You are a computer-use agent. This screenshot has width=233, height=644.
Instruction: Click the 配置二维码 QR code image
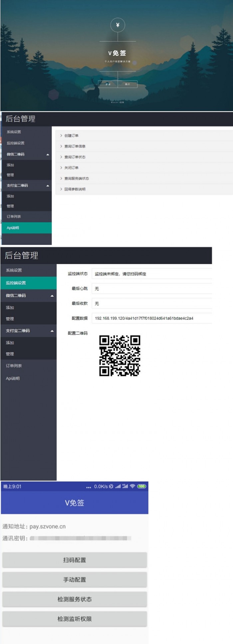[x=120, y=356]
